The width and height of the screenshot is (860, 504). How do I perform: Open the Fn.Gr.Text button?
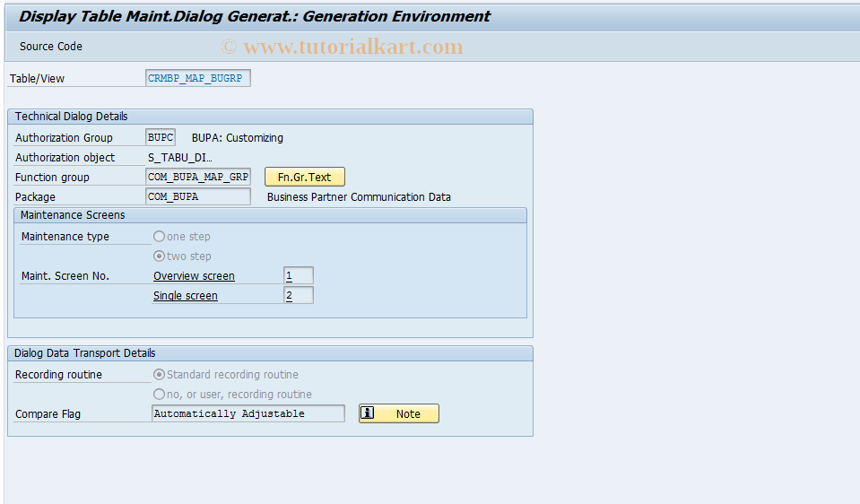(305, 178)
